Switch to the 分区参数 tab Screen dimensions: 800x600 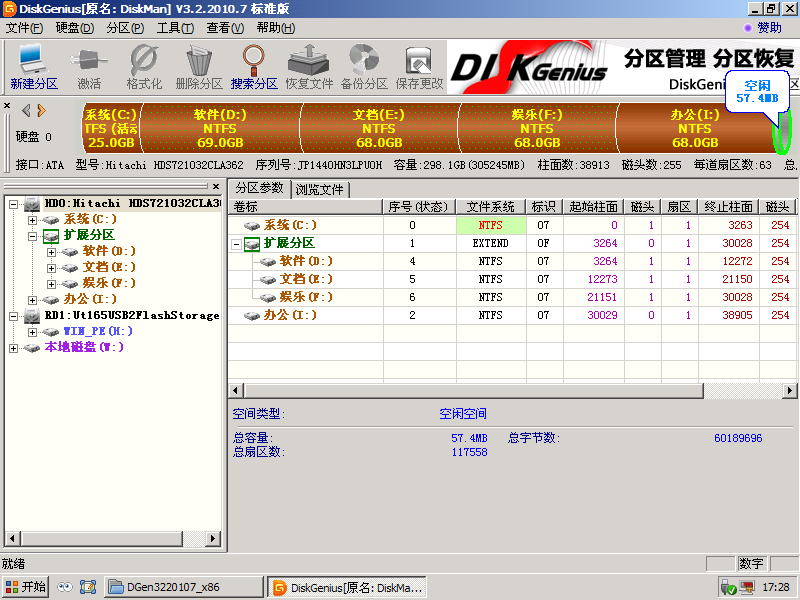point(259,188)
